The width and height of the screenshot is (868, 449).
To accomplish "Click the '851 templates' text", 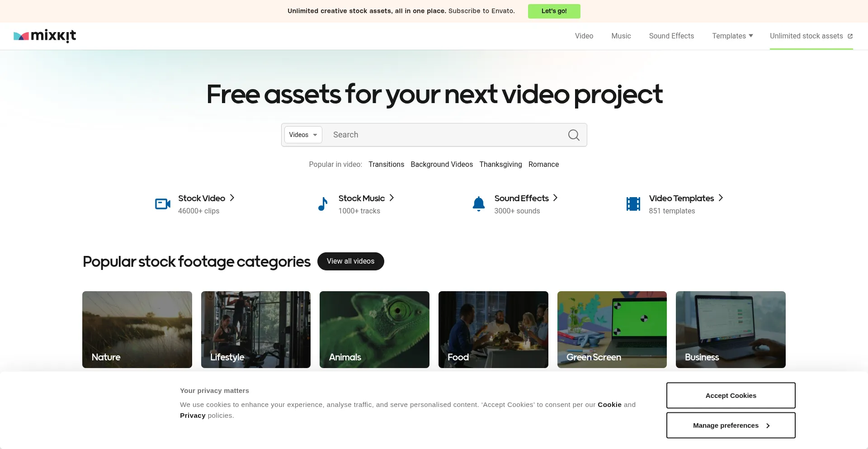I will (x=672, y=211).
